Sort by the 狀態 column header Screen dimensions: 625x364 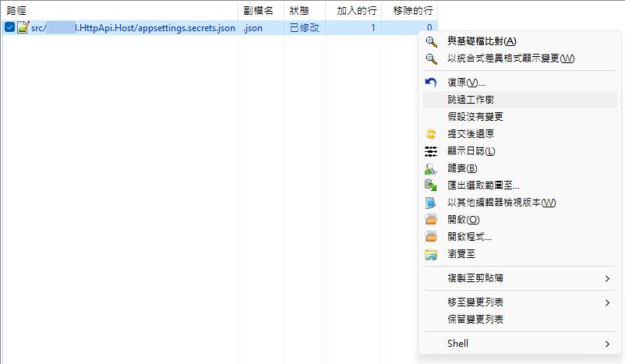(x=299, y=9)
